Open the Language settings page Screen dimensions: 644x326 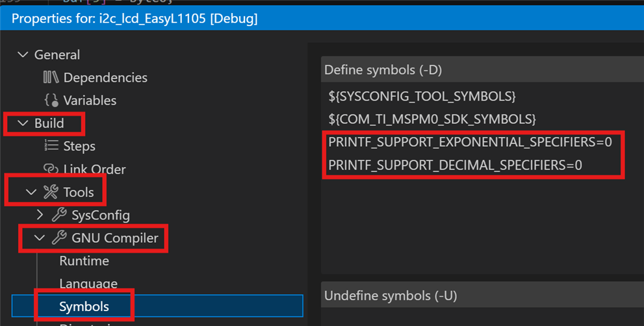pos(88,284)
